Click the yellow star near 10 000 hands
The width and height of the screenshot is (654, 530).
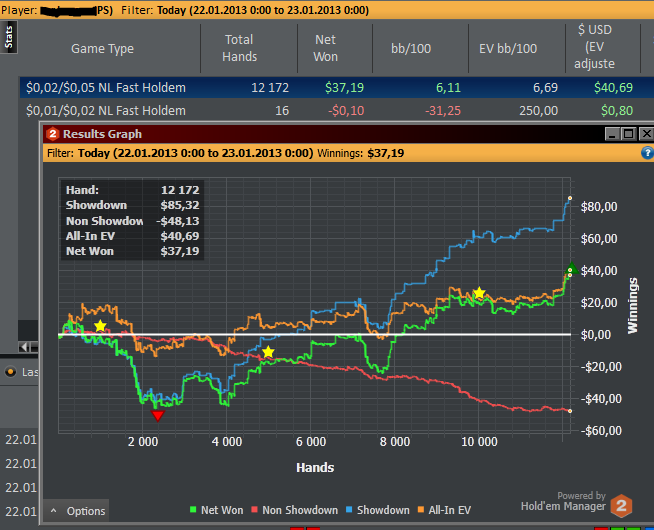(x=480, y=293)
